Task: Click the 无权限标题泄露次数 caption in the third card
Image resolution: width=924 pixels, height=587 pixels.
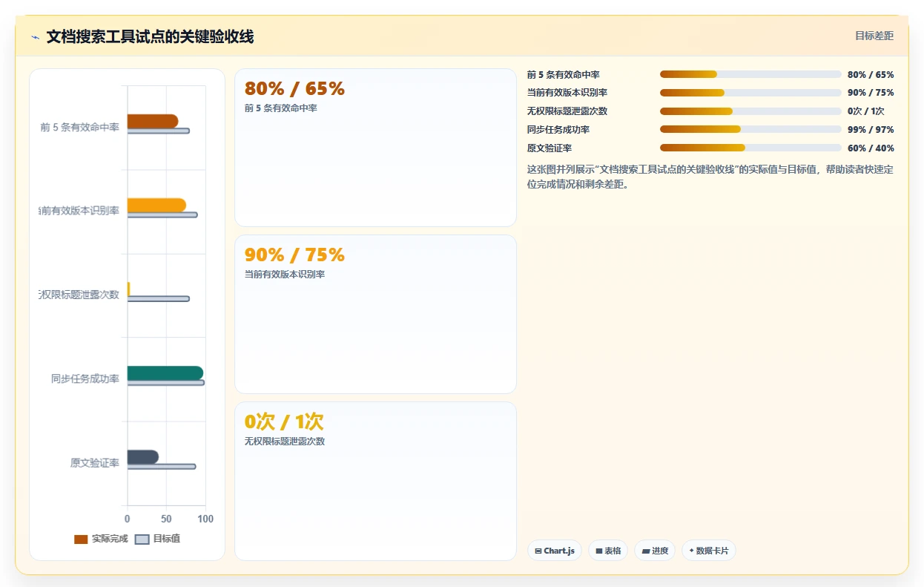Action: pyautogui.click(x=285, y=442)
